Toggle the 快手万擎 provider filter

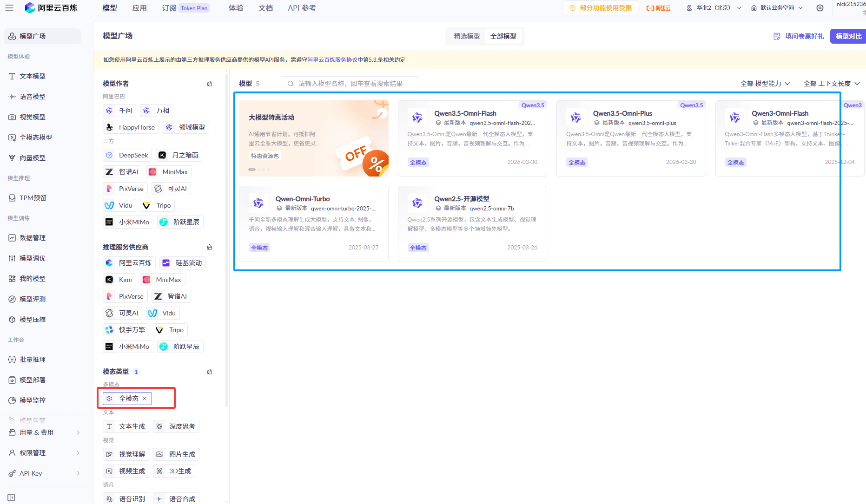[x=126, y=330]
